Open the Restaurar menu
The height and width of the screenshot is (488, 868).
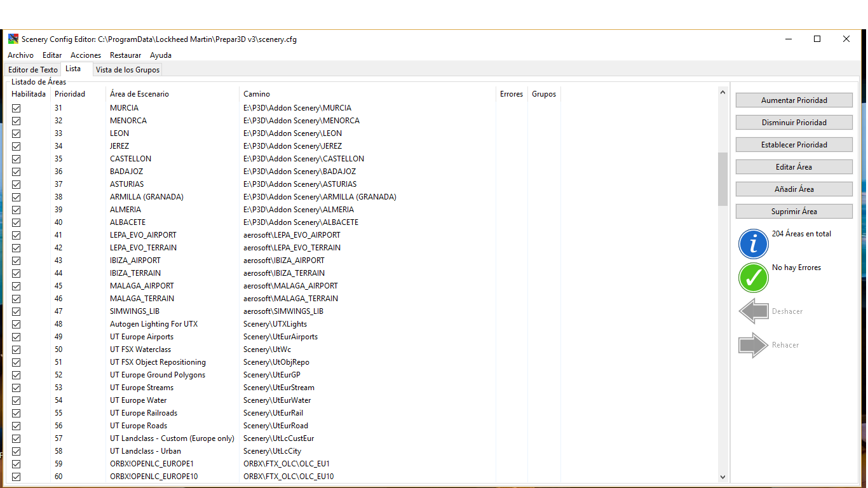click(125, 55)
